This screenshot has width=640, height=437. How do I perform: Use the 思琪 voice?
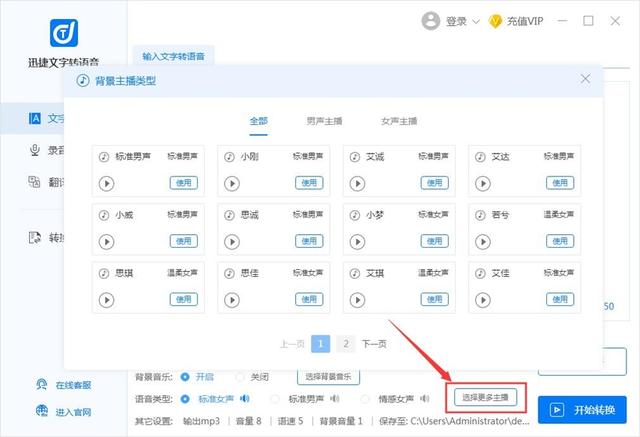click(x=184, y=299)
